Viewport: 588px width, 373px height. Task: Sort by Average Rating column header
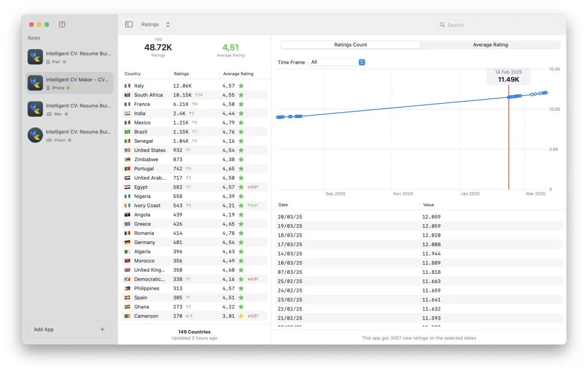[x=238, y=74]
